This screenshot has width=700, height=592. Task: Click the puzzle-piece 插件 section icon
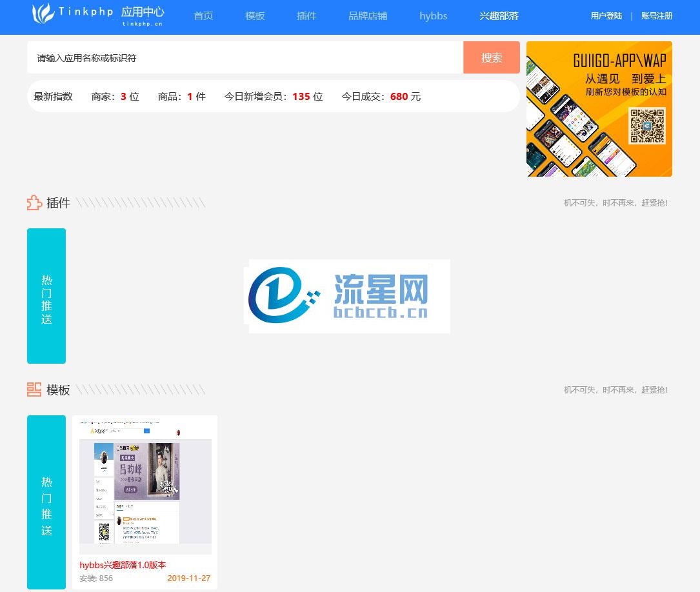point(34,203)
